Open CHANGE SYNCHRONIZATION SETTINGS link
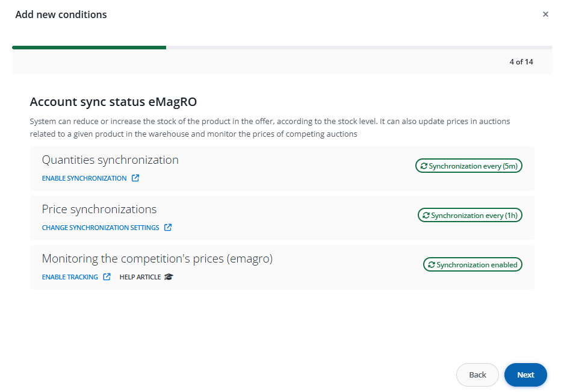The width and height of the screenshot is (564, 392). 101,228
